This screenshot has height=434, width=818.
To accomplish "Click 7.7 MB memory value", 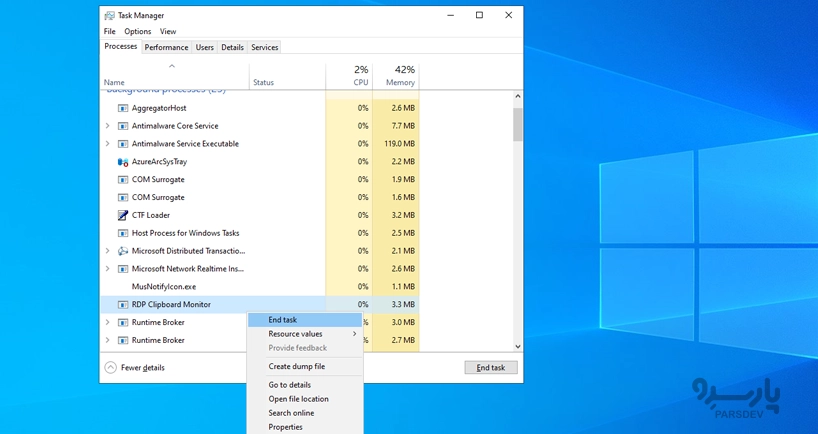I will pos(403,126).
